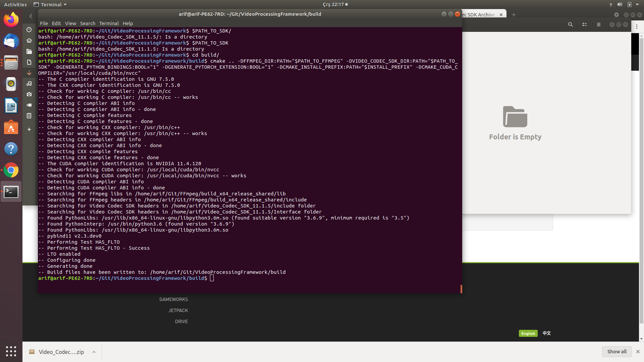Image resolution: width=644 pixels, height=362 pixels.
Task: Toggle list view in the Files window
Action: coord(584,24)
